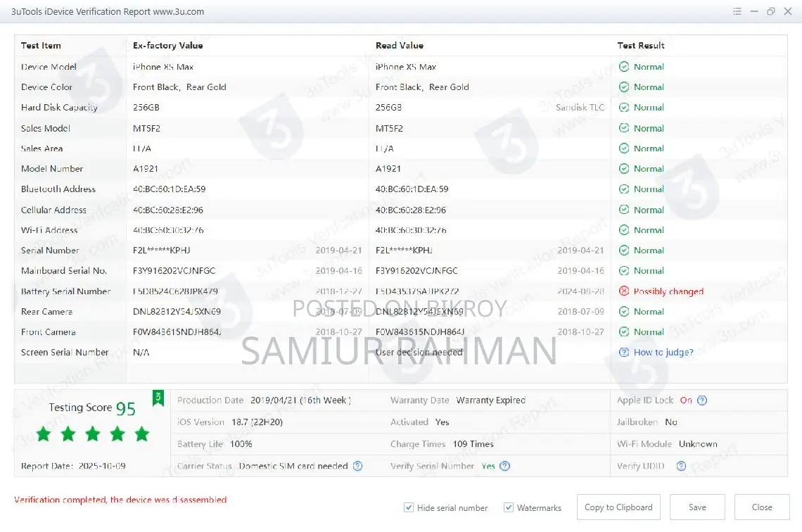Click the Normal checkmark icon for Serial Number
Image resolution: width=802 pixels, height=532 pixels.
624,250
